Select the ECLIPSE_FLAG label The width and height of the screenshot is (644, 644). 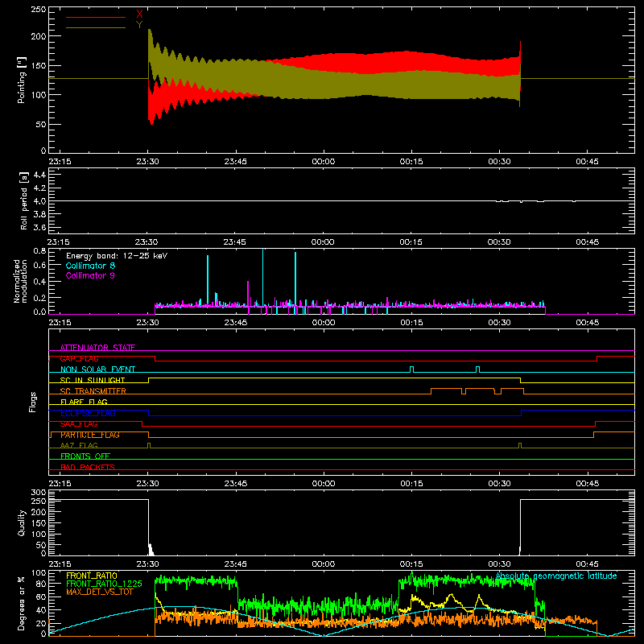88,413
